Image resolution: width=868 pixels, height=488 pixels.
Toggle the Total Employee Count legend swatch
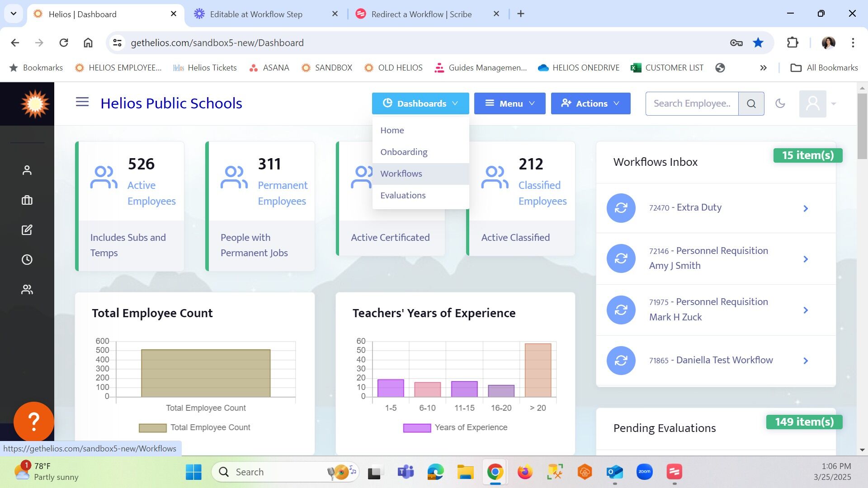point(152,428)
